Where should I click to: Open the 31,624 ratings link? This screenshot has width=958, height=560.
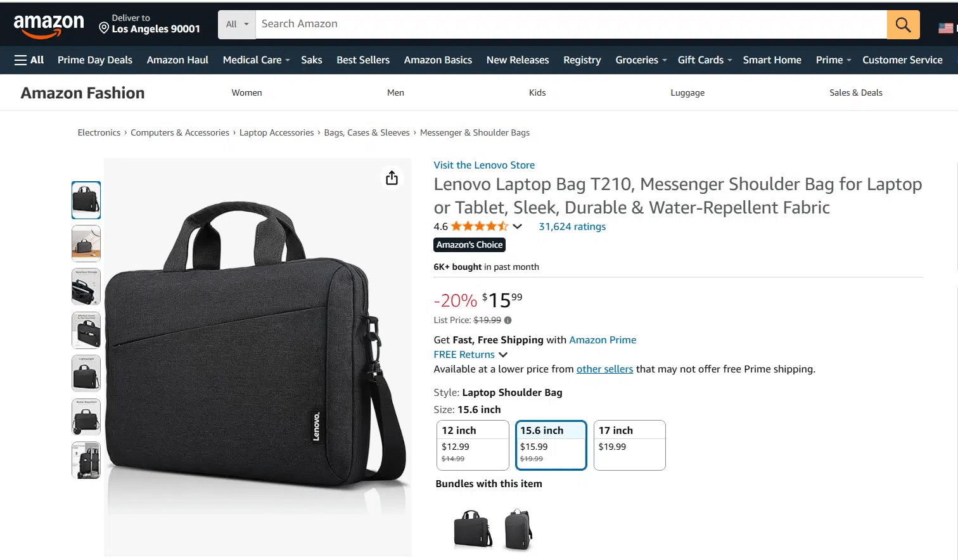pos(572,227)
